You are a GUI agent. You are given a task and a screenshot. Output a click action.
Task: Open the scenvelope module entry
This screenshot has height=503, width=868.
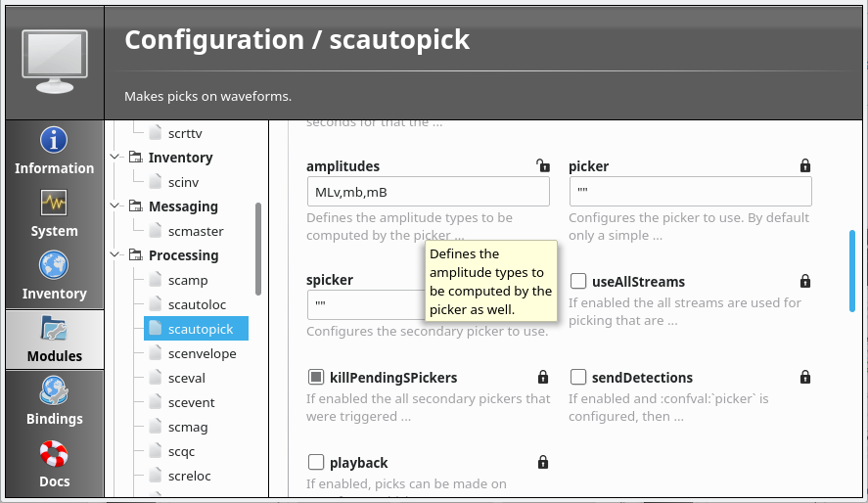click(202, 353)
